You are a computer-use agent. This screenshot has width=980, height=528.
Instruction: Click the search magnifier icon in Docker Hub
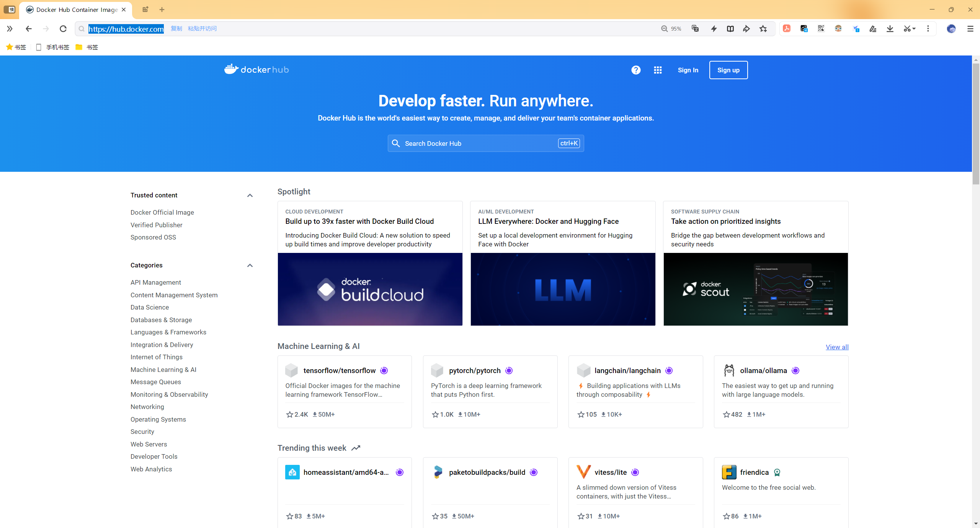(x=396, y=143)
